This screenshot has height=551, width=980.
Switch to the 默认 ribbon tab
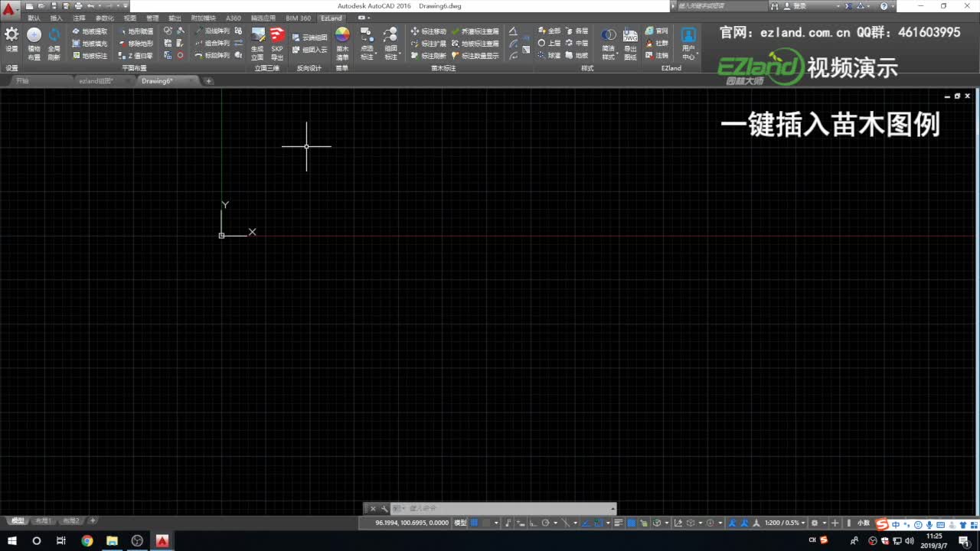[34, 18]
